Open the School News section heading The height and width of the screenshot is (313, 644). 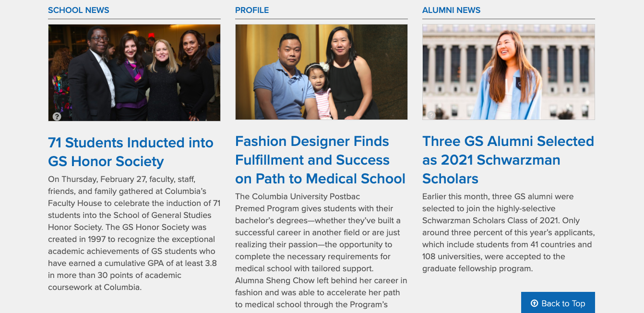click(79, 10)
